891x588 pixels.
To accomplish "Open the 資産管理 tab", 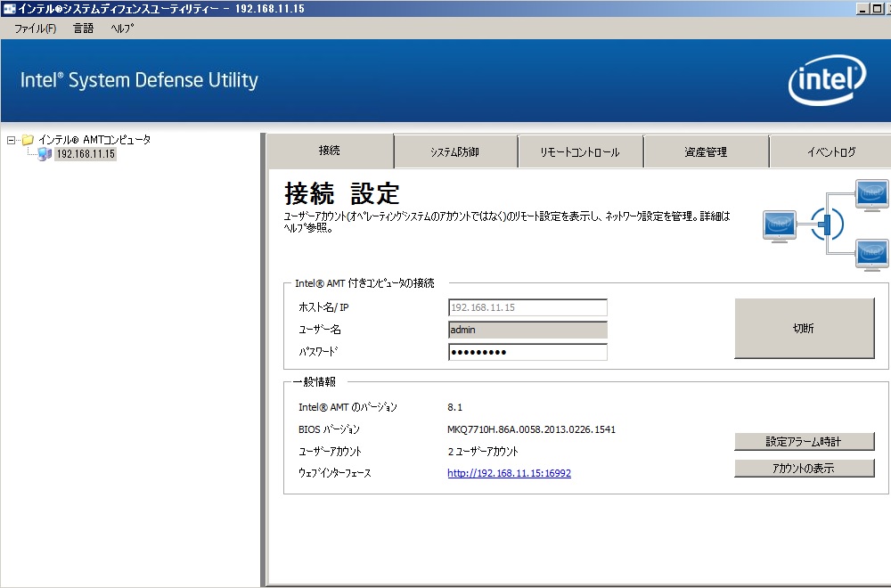I will pos(706,151).
